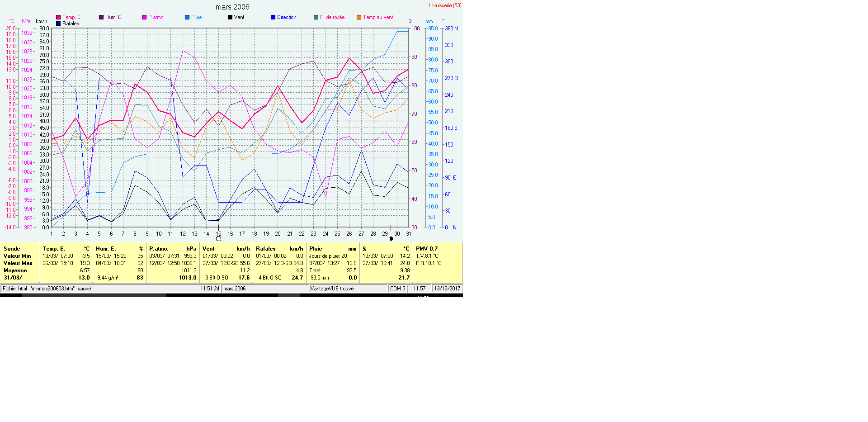This screenshot has width=868, height=422.
Task: Click the 'Direction' legend label
Action: 287,17
